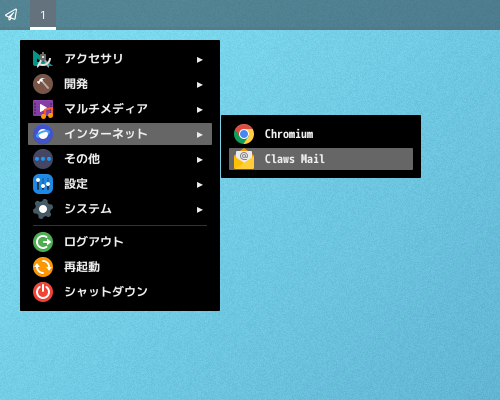Click the three-dots icon for その他
This screenshot has height=400, width=500.
coord(43,159)
